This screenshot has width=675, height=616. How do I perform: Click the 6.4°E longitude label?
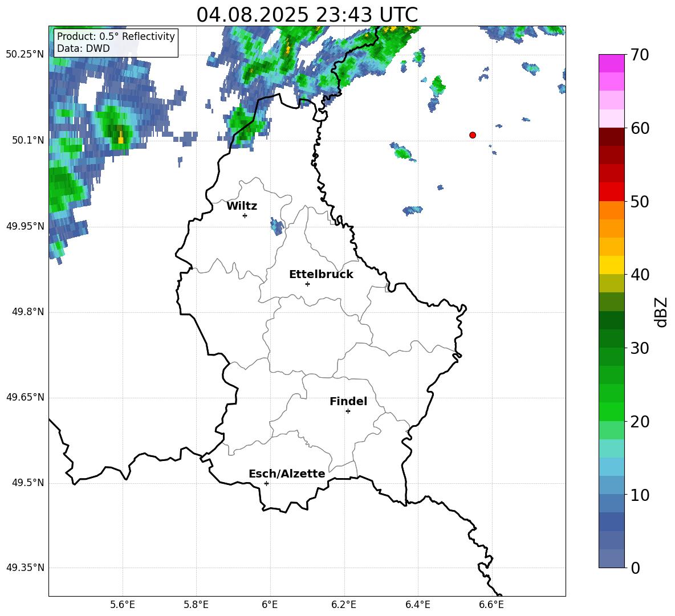pos(417,605)
